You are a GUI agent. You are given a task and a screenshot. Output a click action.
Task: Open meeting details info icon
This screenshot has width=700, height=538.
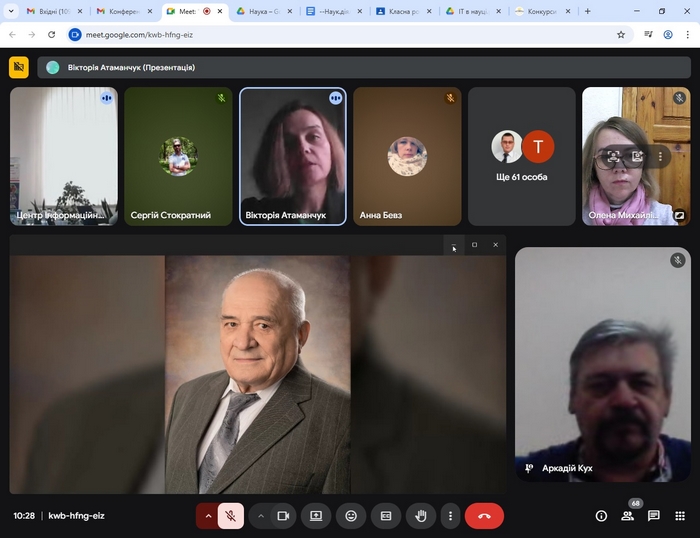coord(601,516)
